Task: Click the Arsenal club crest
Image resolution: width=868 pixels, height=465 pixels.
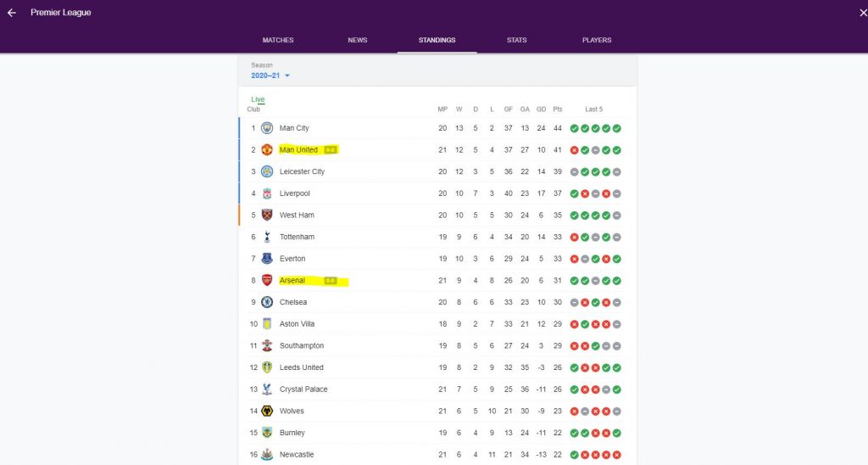Action: point(267,280)
